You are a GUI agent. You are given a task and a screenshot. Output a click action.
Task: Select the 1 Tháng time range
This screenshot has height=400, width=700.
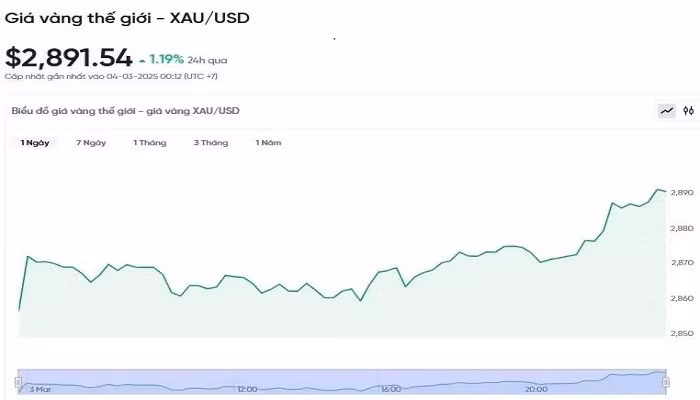coord(150,143)
